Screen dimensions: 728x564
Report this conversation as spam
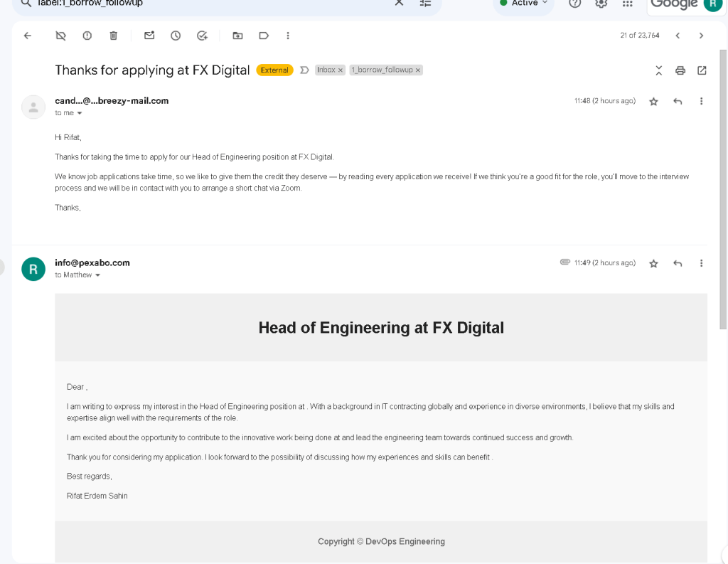point(87,36)
